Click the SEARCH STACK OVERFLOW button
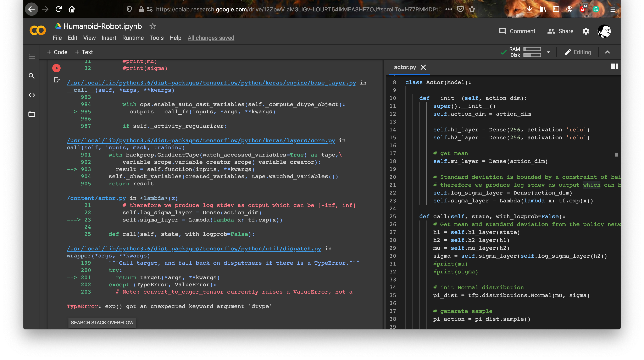The height and width of the screenshot is (360, 644). [102, 323]
